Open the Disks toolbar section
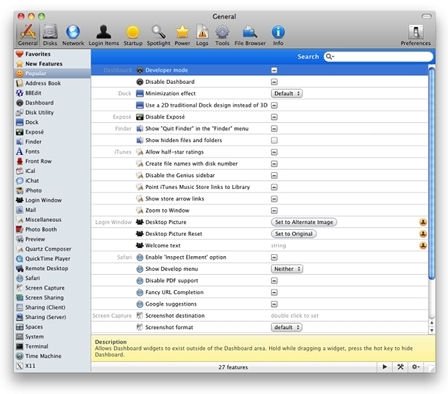Image resolution: width=448 pixels, height=394 pixels. pos(50,35)
